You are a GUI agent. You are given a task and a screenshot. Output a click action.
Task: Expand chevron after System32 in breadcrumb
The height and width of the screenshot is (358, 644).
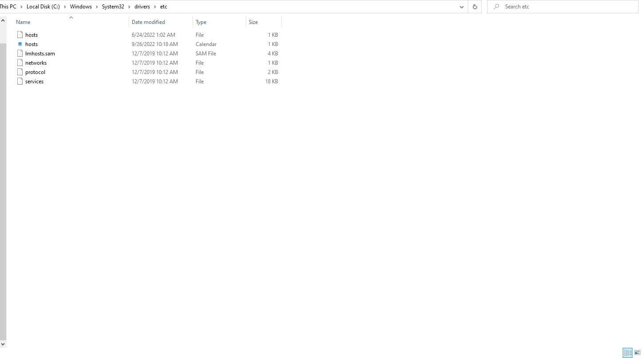click(x=130, y=7)
